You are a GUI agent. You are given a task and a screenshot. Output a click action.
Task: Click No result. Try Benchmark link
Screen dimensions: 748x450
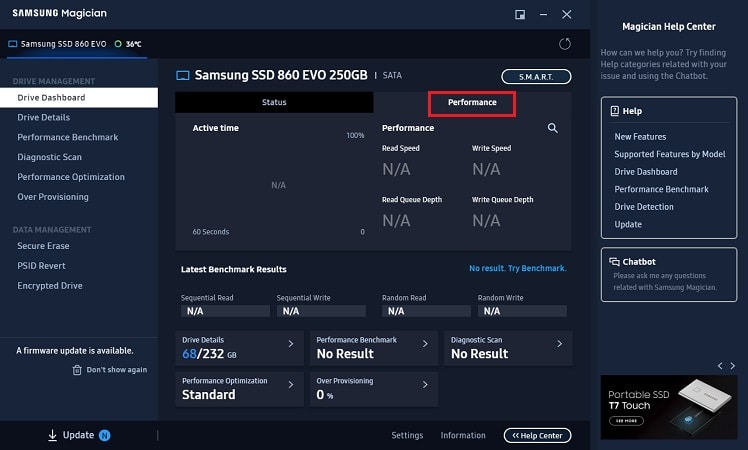pyautogui.click(x=518, y=268)
